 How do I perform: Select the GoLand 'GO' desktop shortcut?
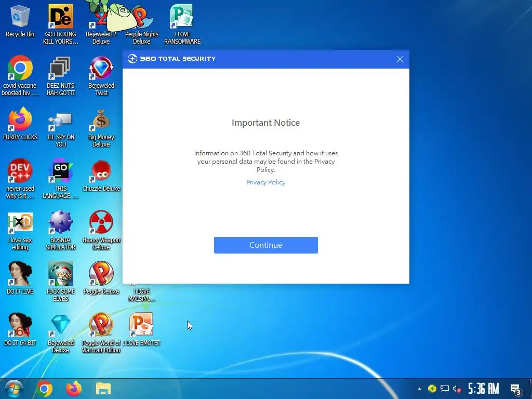(61, 179)
